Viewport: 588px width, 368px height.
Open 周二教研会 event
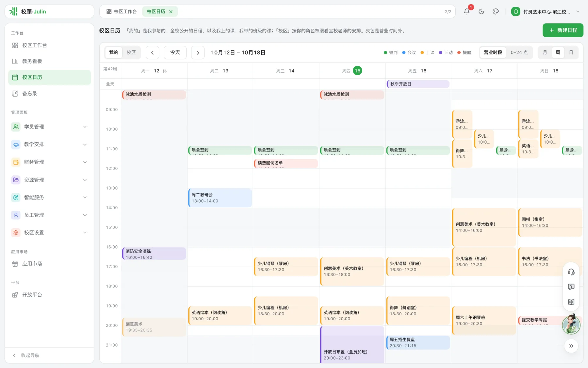coord(220,198)
